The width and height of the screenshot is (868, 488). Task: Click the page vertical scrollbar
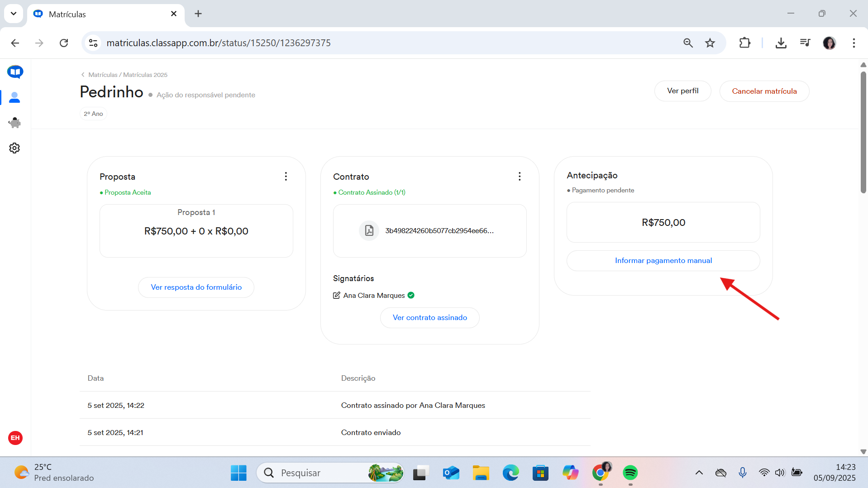863,132
